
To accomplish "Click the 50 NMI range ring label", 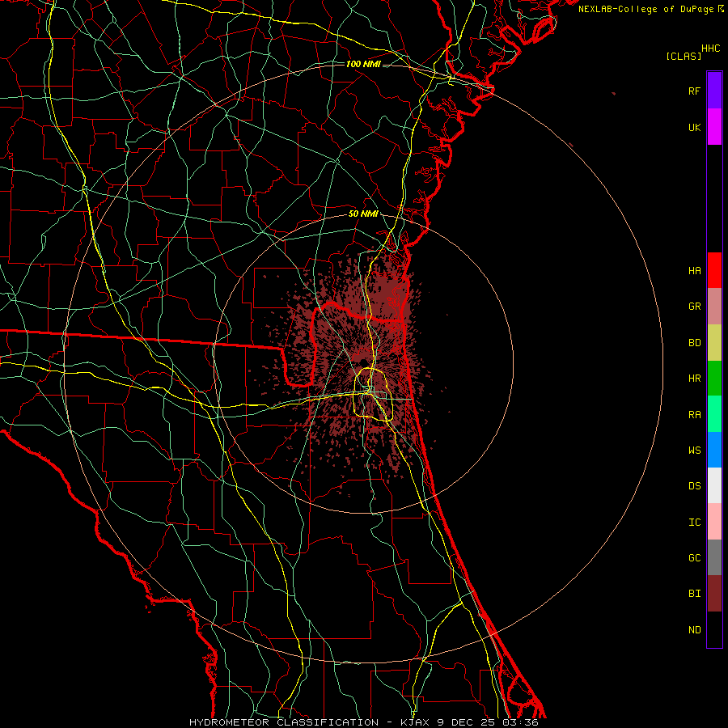I will [363, 214].
